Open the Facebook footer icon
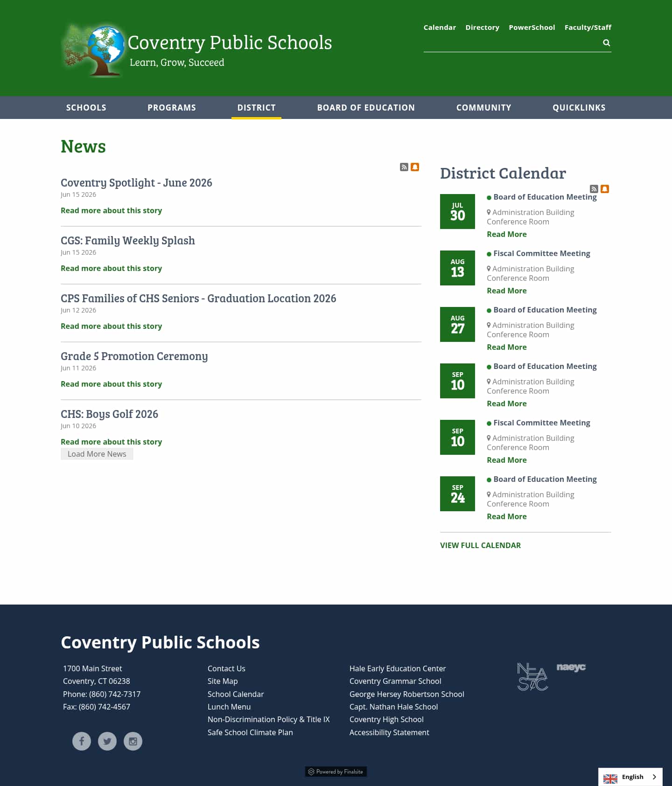 pyautogui.click(x=82, y=741)
